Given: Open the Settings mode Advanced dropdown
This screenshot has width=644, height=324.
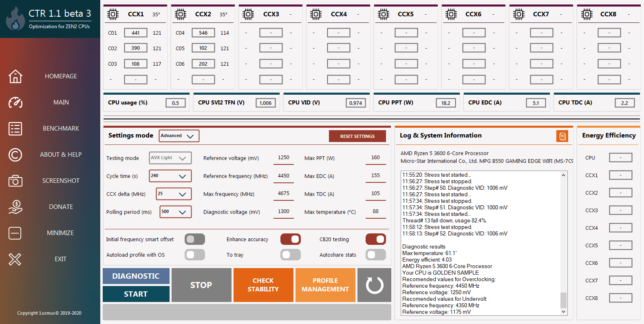Looking at the screenshot, I should click(179, 136).
